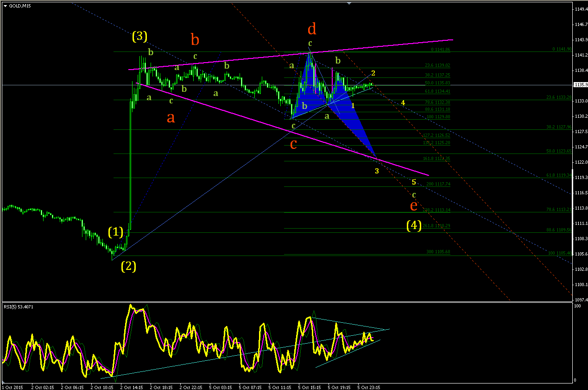Select right Fibonacci level 88.6 1109.56
The image size is (588, 390).
559,230
